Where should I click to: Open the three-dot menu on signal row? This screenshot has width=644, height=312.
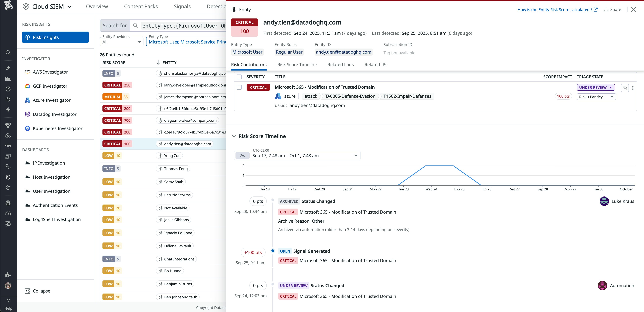coord(633,88)
